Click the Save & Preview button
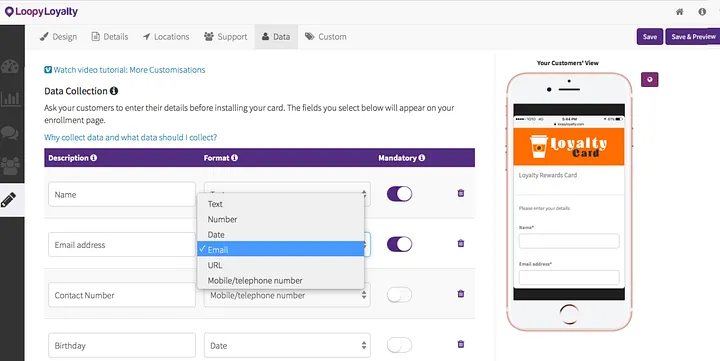This screenshot has height=361, width=720. (693, 37)
